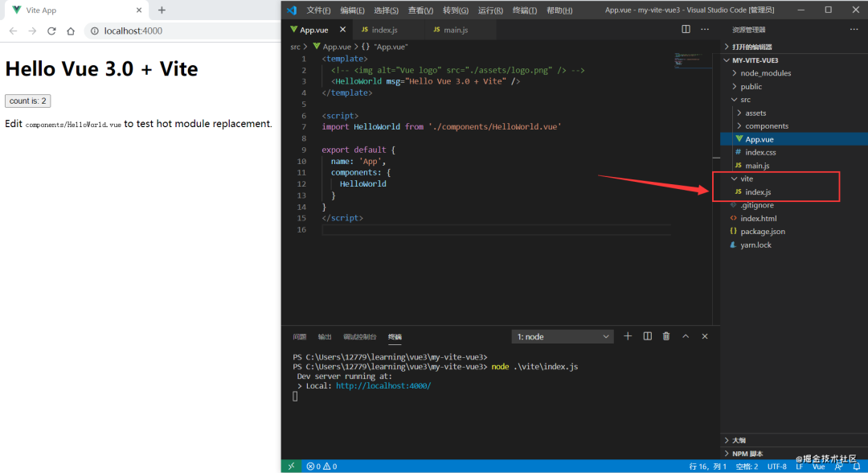Open the 转到(G) menu
This screenshot has height=473, width=868.
[456, 10]
